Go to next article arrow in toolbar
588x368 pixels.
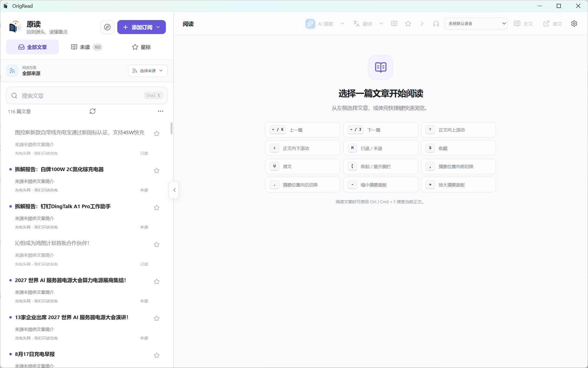422,24
